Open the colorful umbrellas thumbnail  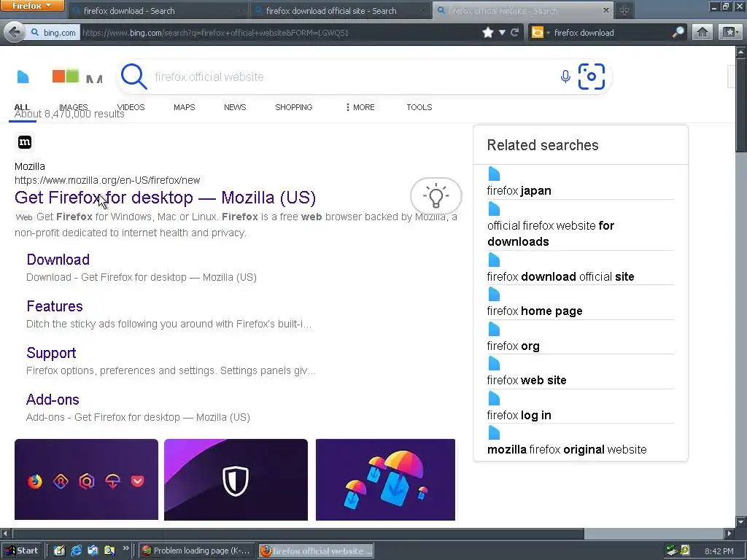coord(385,480)
